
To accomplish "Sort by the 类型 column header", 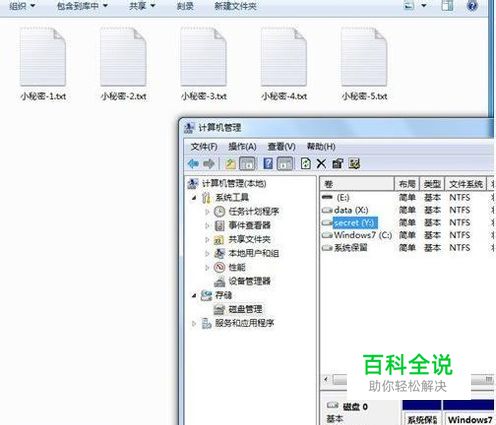I will [x=432, y=184].
